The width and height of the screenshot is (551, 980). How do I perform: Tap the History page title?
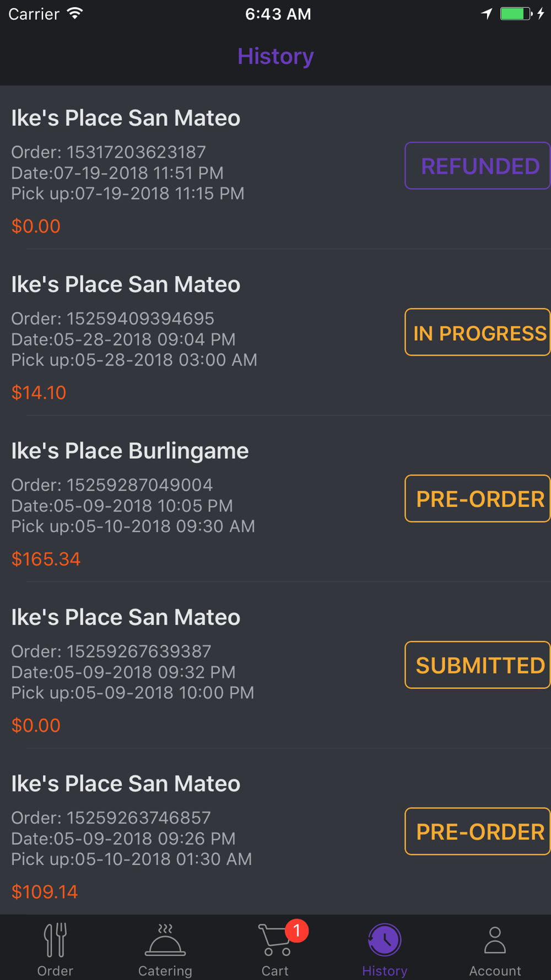coord(275,56)
